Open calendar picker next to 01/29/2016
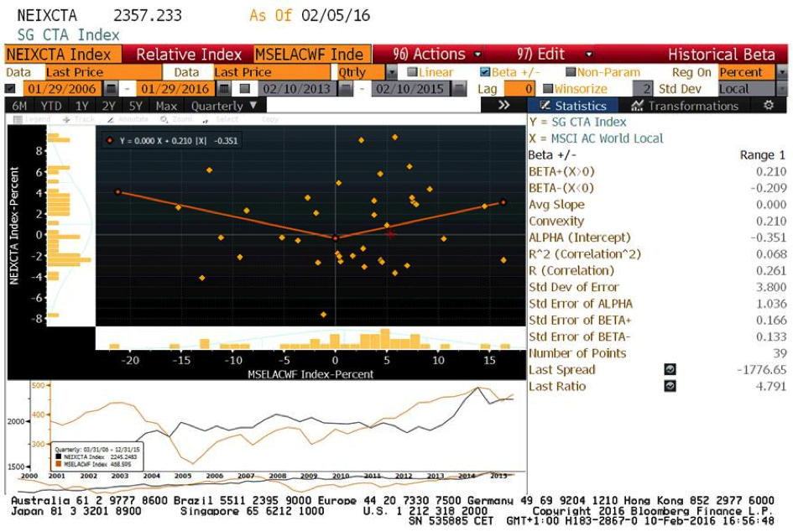Image resolution: width=793 pixels, height=532 pixels. [224, 89]
